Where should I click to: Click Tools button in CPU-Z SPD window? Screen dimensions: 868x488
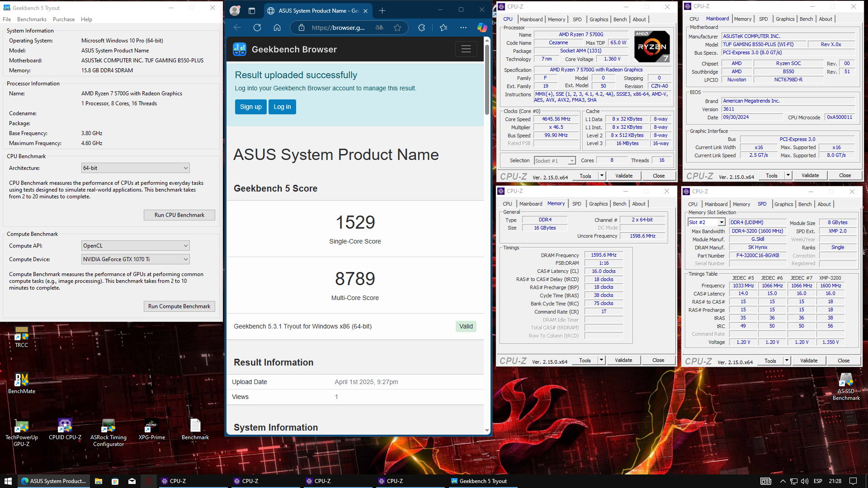pos(770,361)
